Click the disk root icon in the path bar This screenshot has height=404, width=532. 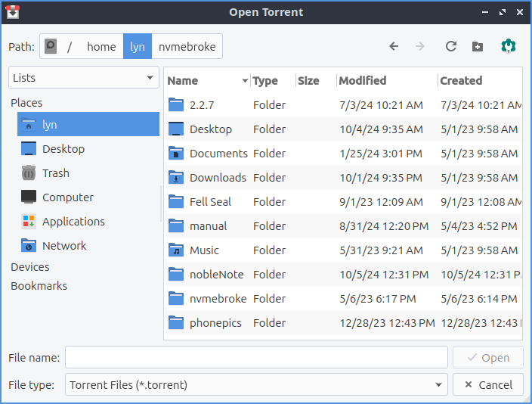[x=51, y=46]
